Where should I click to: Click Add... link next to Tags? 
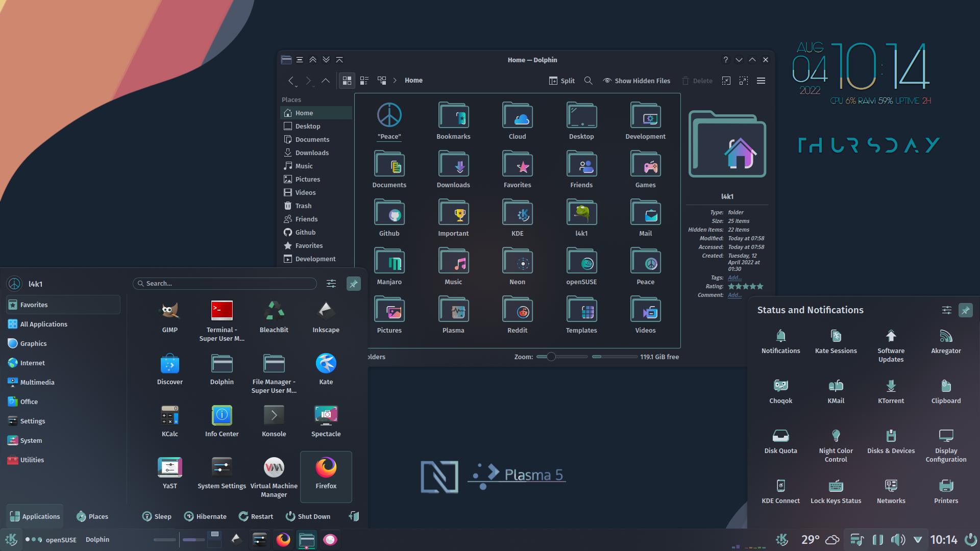point(734,277)
